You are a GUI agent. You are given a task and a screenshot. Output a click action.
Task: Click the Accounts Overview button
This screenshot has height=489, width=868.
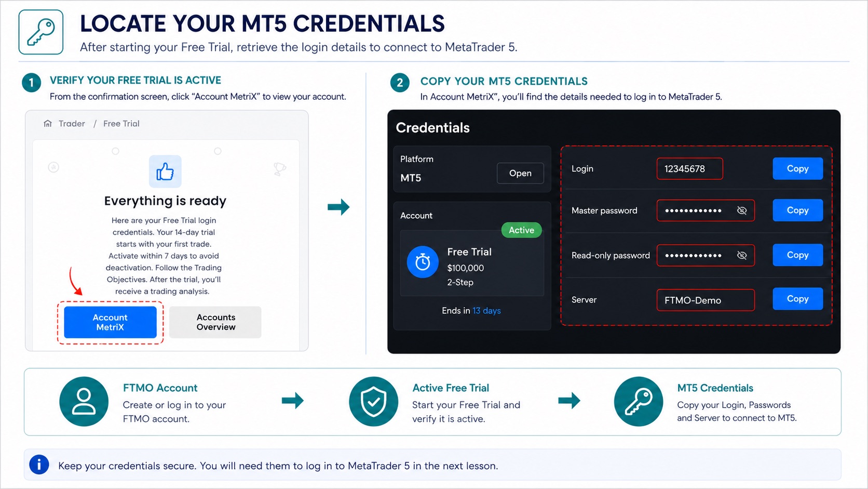tap(215, 322)
